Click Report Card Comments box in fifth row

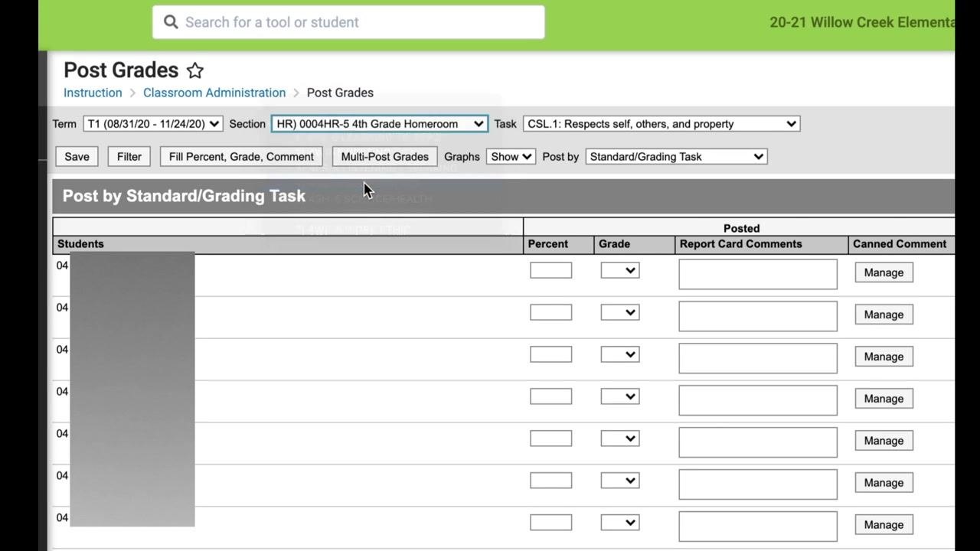click(758, 442)
